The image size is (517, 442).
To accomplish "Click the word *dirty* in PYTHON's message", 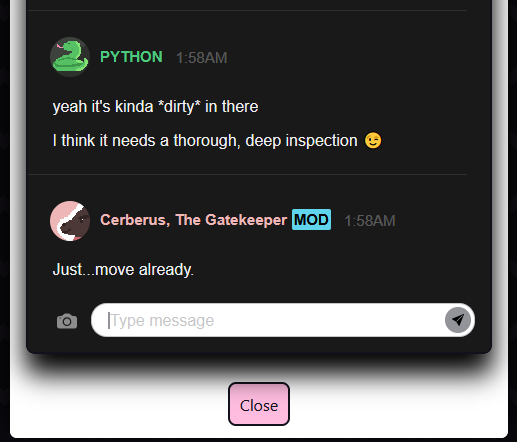I will [x=179, y=107].
